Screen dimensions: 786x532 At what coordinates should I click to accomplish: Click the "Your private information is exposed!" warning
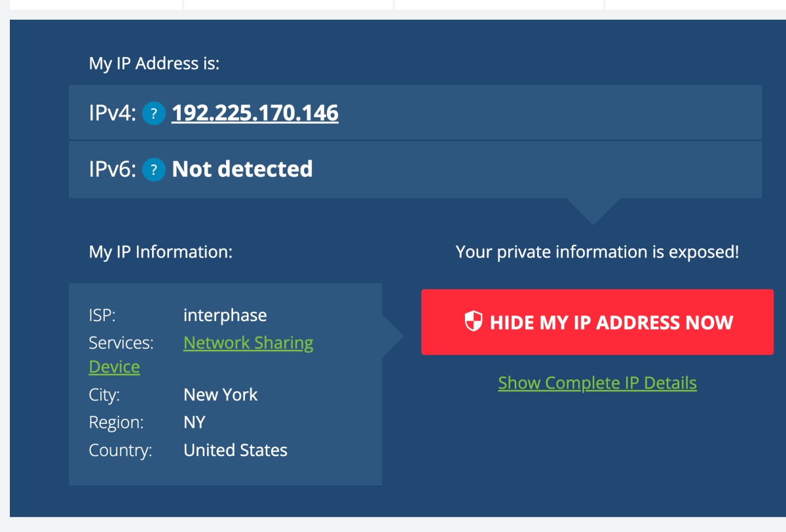pos(597,252)
